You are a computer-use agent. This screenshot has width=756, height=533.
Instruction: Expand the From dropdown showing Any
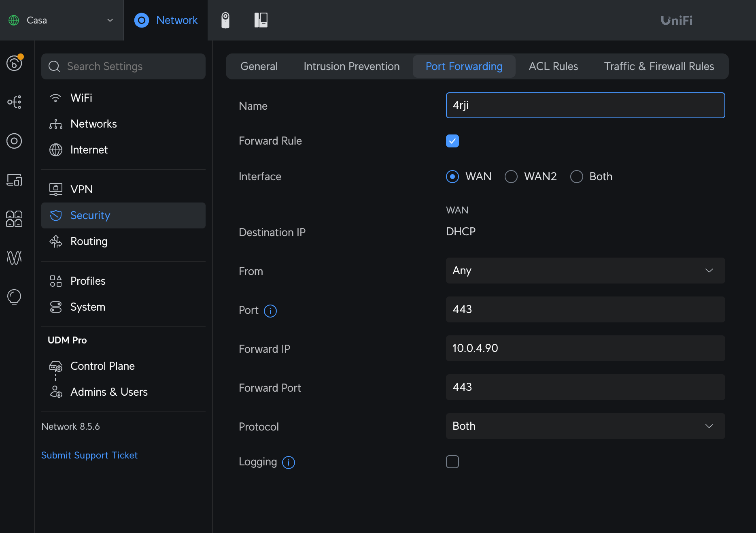click(x=585, y=271)
